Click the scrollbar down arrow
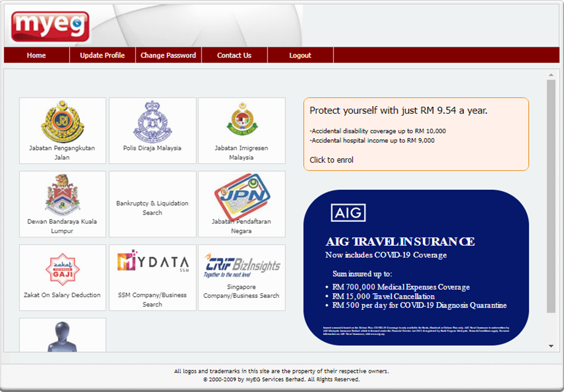Viewport: 564px width, 392px height. (551, 346)
